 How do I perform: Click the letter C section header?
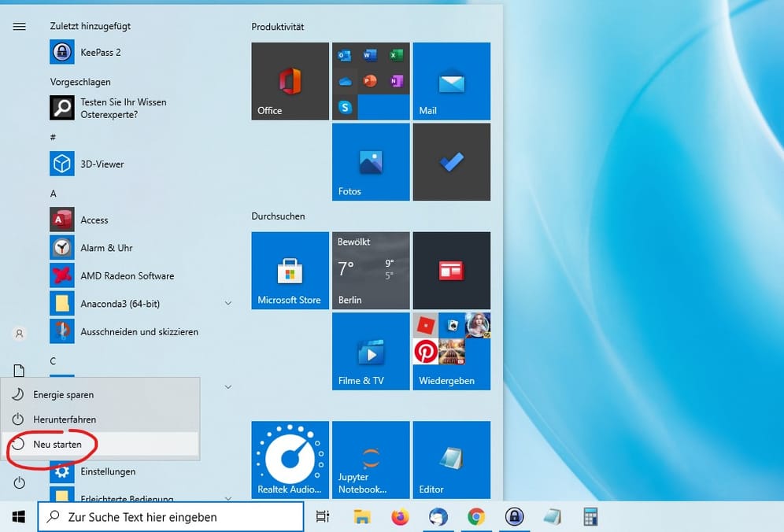point(53,361)
